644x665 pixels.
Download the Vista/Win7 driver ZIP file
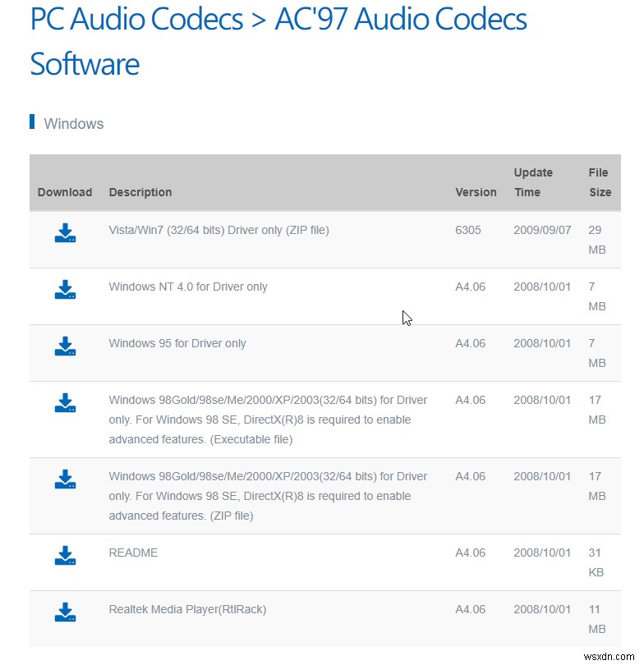[65, 233]
